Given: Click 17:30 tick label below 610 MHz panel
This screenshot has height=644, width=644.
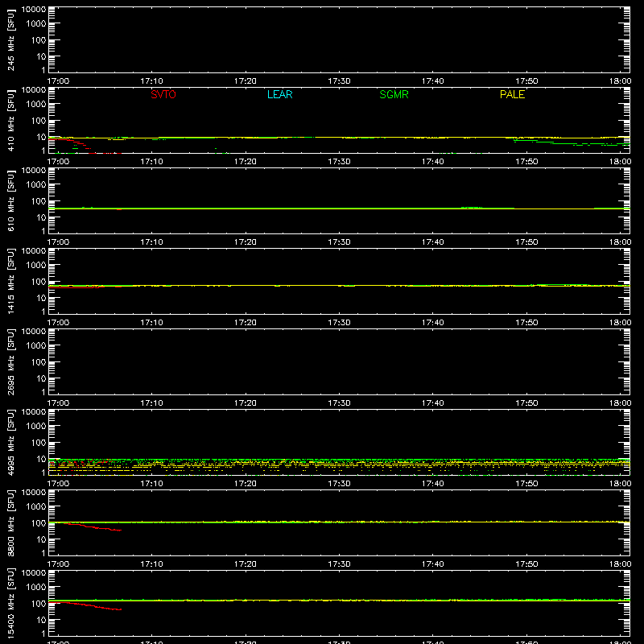Looking at the screenshot, I should 339,242.
